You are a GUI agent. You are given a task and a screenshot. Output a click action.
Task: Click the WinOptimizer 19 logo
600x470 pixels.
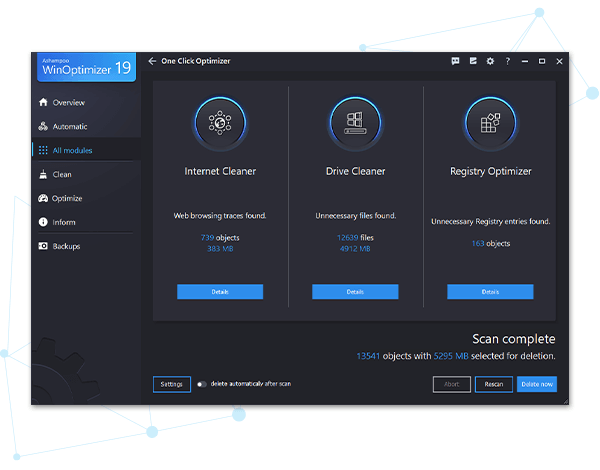click(x=86, y=67)
